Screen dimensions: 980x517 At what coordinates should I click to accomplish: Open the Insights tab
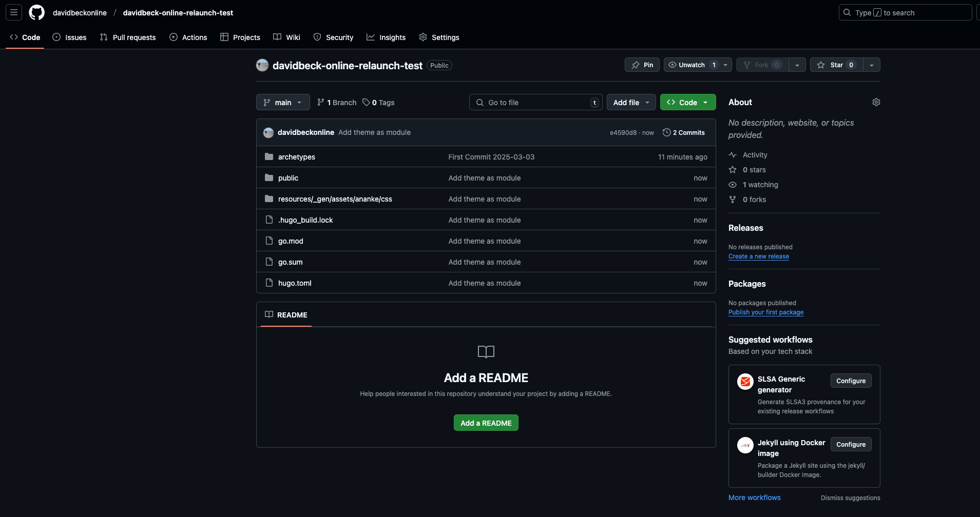pos(387,37)
